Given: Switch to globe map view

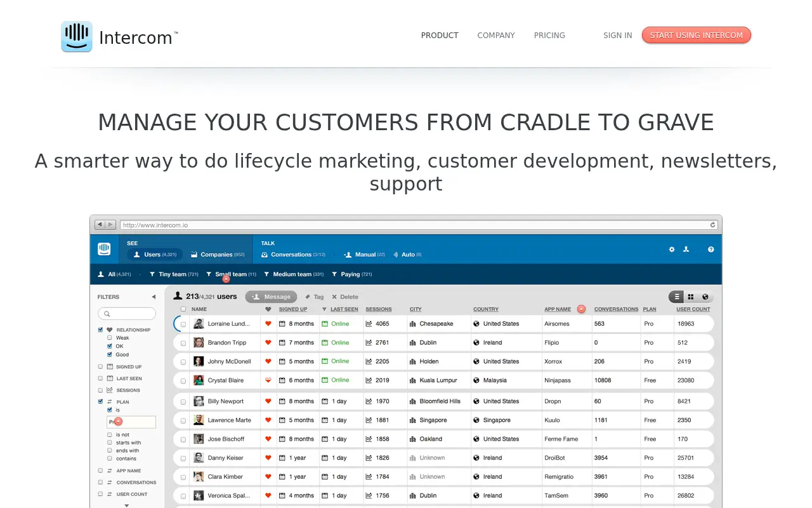Looking at the screenshot, I should click(705, 297).
